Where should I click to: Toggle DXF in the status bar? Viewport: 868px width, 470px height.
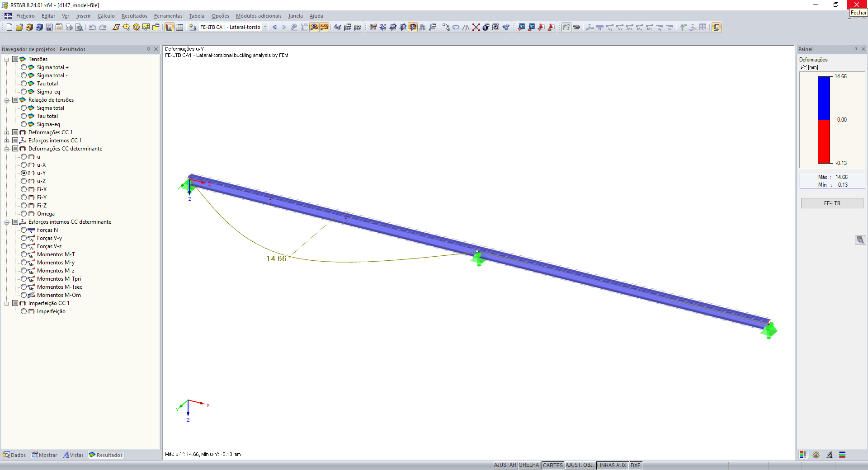coord(636,465)
